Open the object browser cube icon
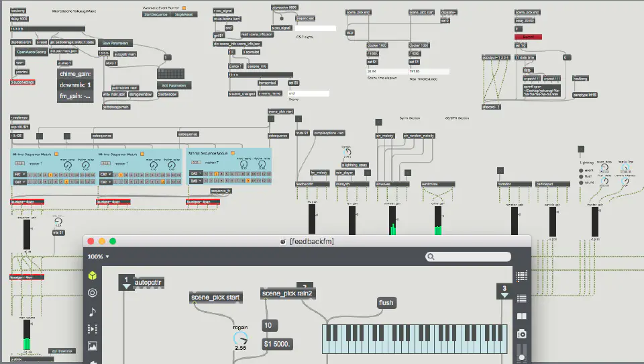The height and width of the screenshot is (364, 644). tap(93, 276)
